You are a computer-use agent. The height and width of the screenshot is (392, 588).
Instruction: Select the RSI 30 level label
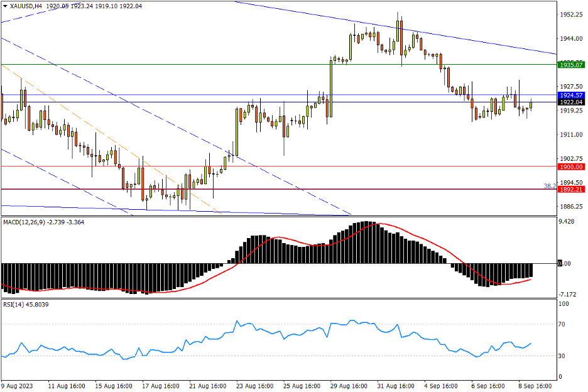click(x=563, y=356)
